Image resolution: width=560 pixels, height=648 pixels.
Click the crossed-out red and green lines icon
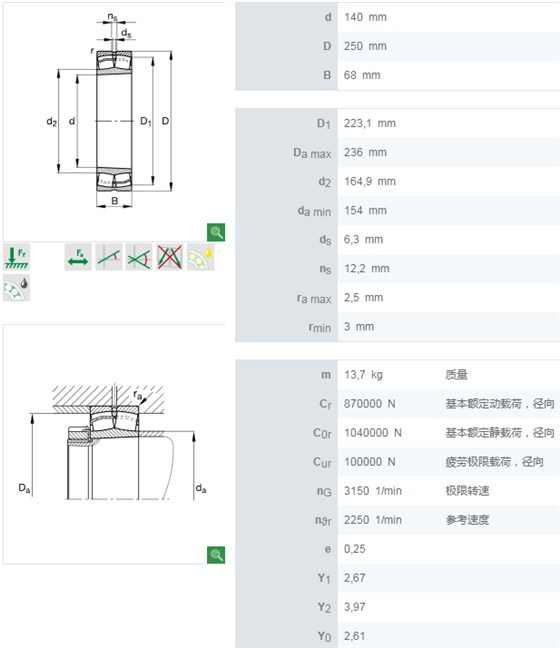coord(170,257)
